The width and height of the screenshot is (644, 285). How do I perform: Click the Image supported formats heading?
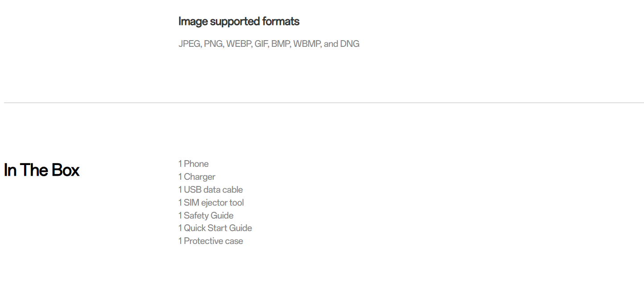pos(239,21)
